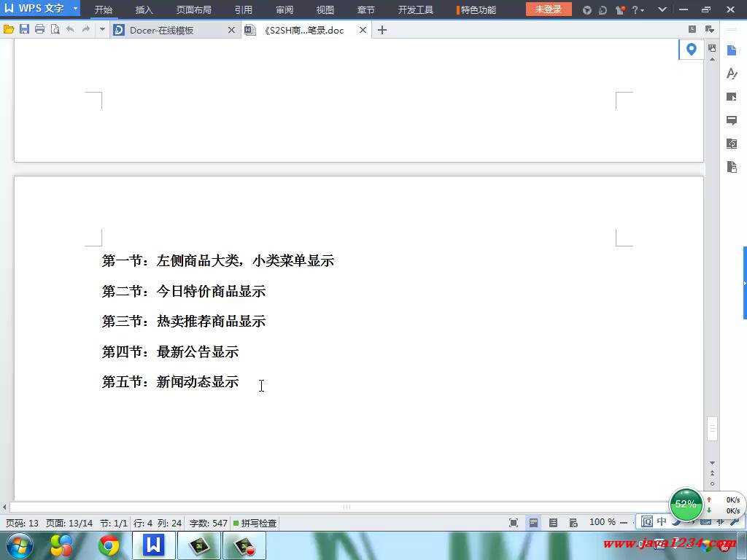Image resolution: width=747 pixels, height=560 pixels.
Task: Open the styles A/ sidebar icon
Action: tap(732, 74)
